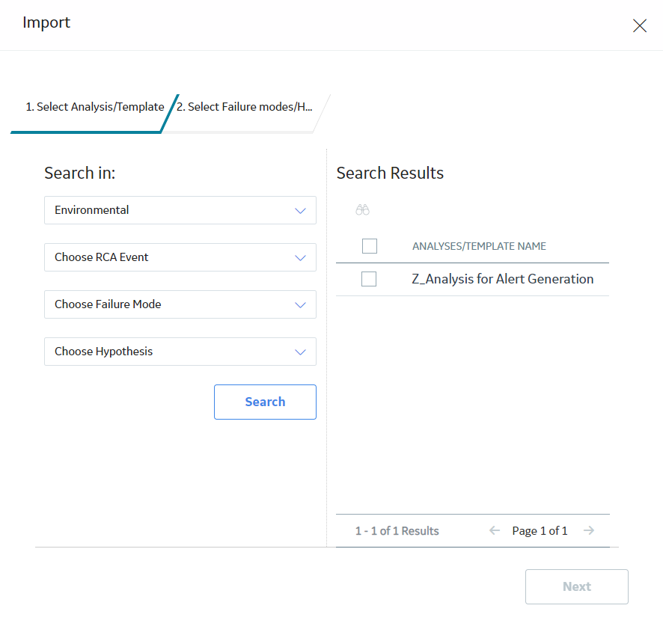The height and width of the screenshot is (644, 663).
Task: Click the binoculars search icon in results
Action: pos(362,209)
